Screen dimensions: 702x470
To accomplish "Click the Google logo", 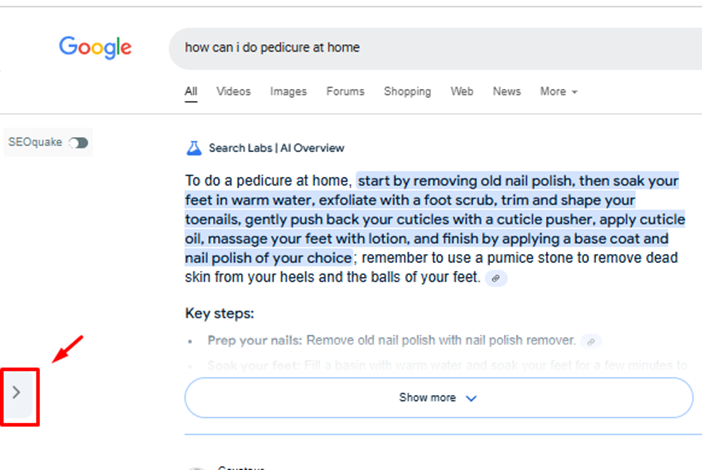I will [x=95, y=47].
